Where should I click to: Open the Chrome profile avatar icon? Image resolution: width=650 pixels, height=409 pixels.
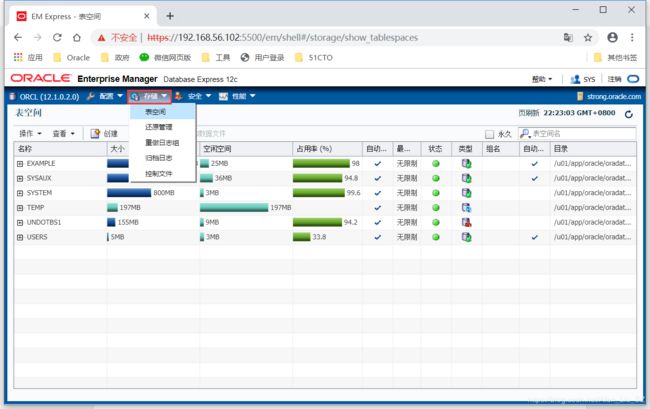[612, 37]
